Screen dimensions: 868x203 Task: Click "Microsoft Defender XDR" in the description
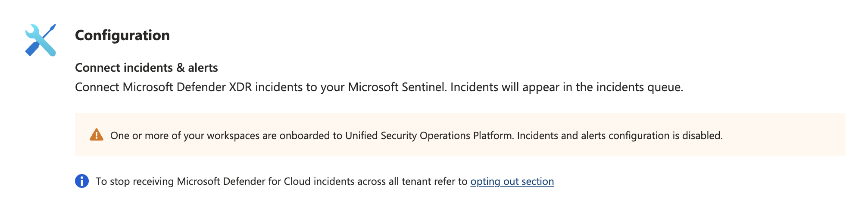click(x=187, y=87)
